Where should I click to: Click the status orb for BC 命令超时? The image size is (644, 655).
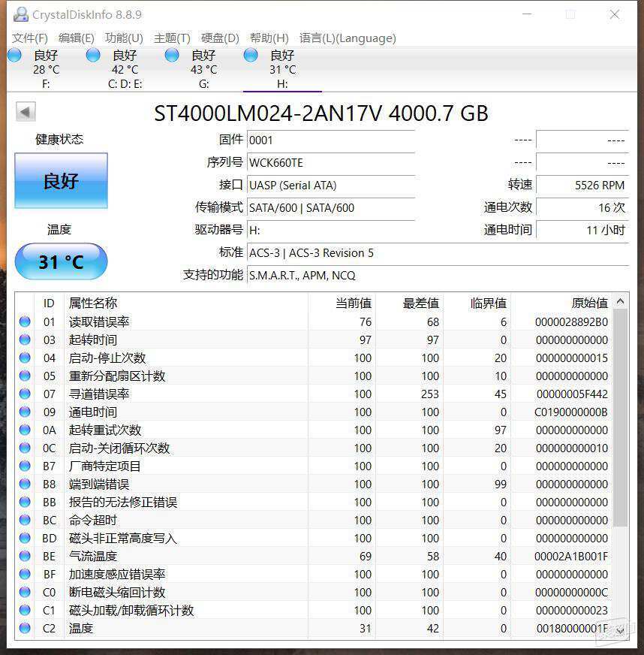point(25,520)
